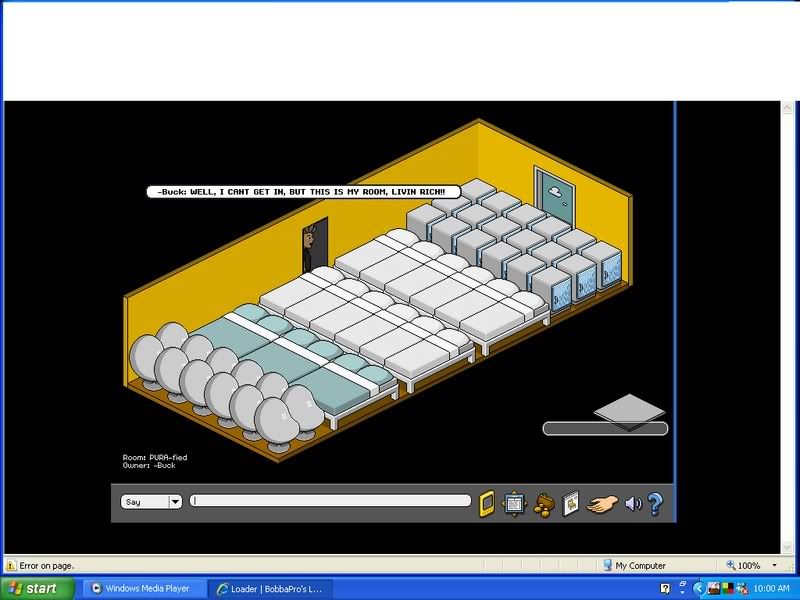
Task: Click the My Computer security zone indicator
Action: point(640,565)
